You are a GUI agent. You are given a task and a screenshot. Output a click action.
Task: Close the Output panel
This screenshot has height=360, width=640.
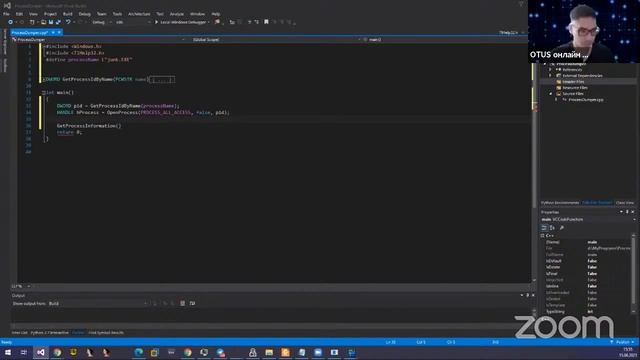[x=533, y=295]
